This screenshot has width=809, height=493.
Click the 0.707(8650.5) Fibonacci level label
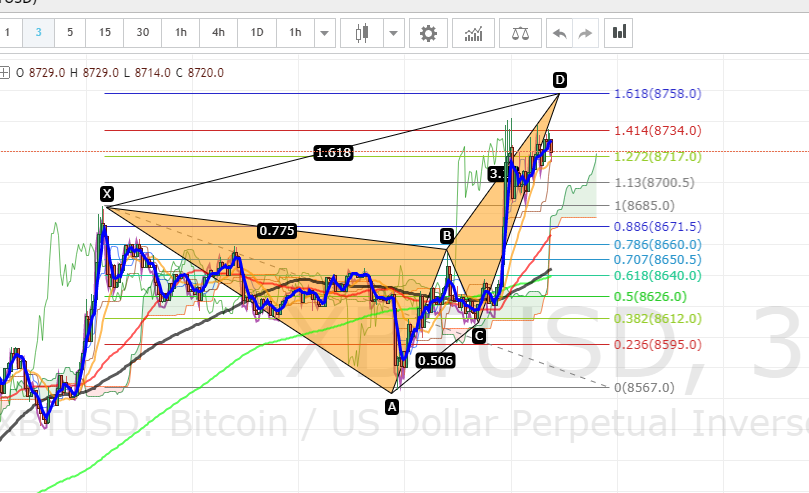658,259
